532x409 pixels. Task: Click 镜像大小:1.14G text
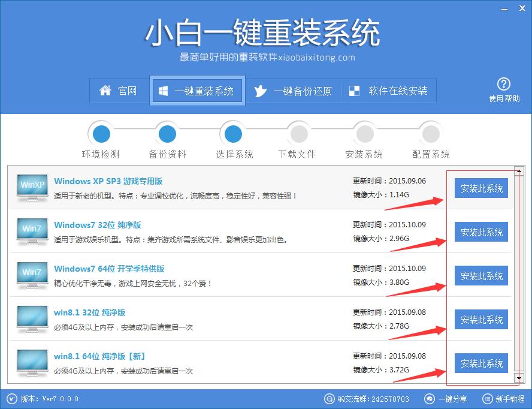(x=380, y=195)
